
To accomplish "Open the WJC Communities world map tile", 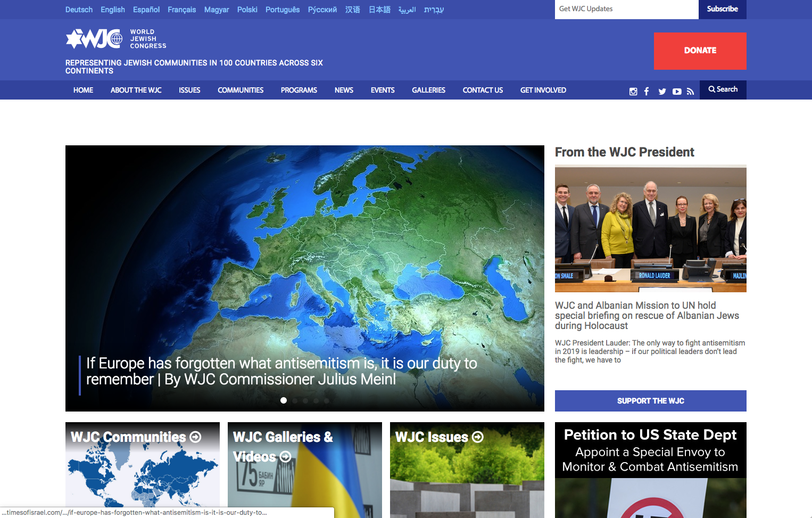I will coord(143,470).
